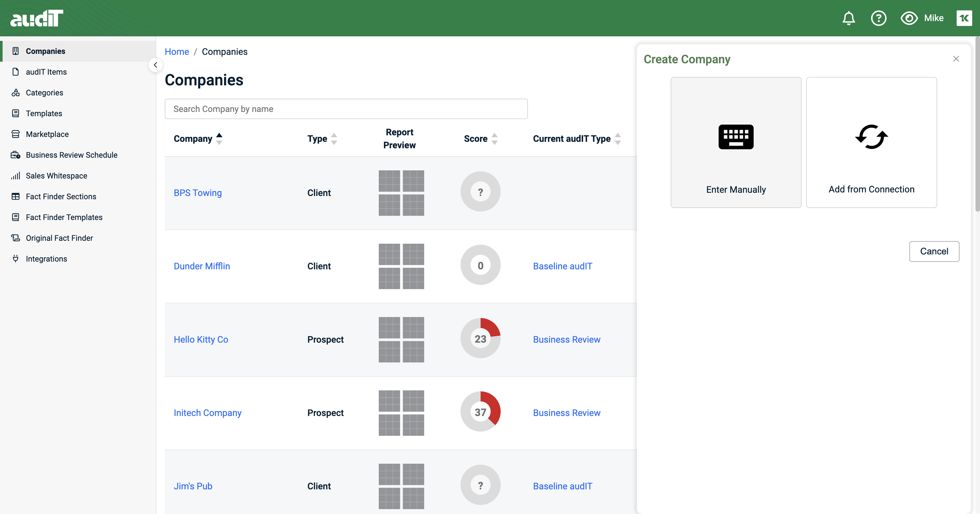980x514 pixels.
Task: Click the Business Review Schedule icon
Action: 16,155
